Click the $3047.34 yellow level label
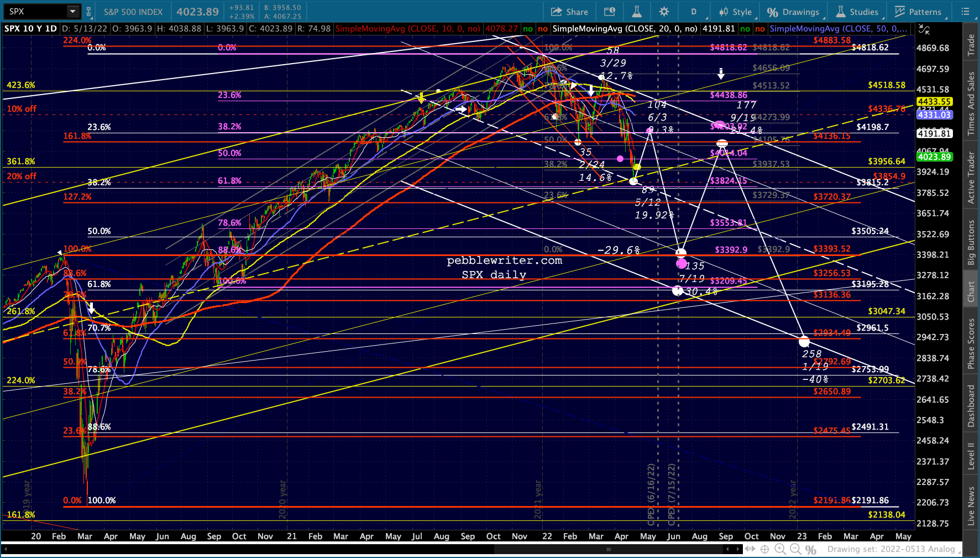Viewport: 980px width, 558px height. click(x=887, y=311)
